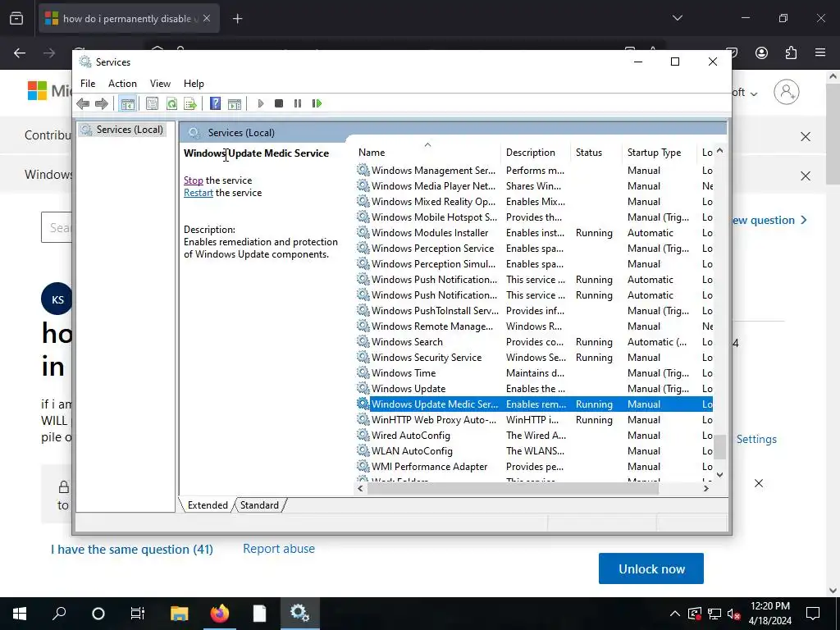Open new tab in the browser
The height and width of the screenshot is (630, 840).
click(x=237, y=19)
